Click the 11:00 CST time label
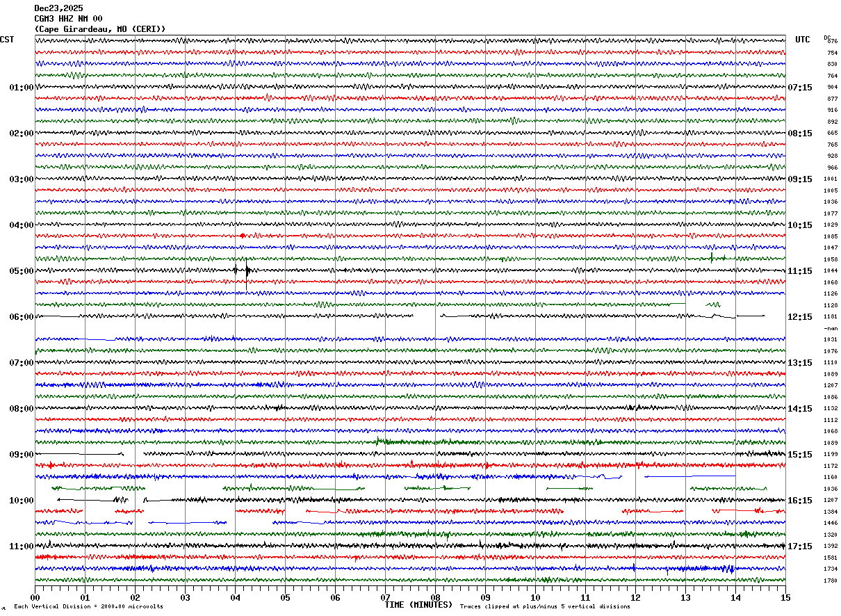 pyautogui.click(x=21, y=546)
